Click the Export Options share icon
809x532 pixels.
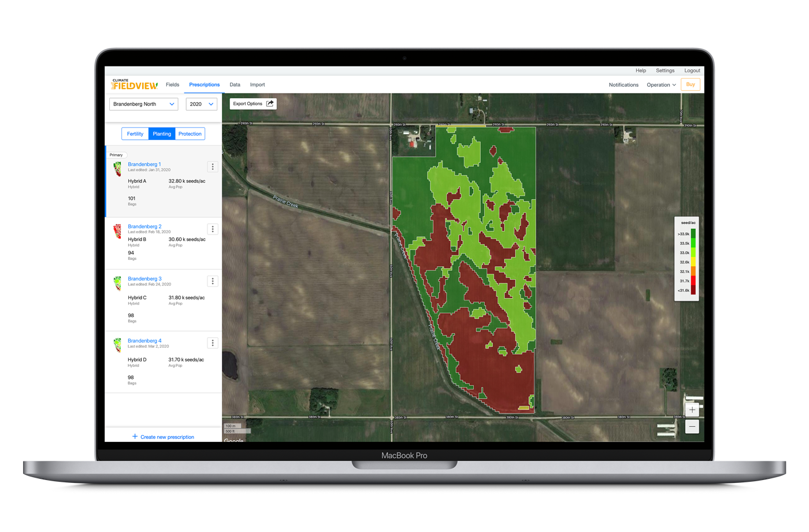(270, 104)
